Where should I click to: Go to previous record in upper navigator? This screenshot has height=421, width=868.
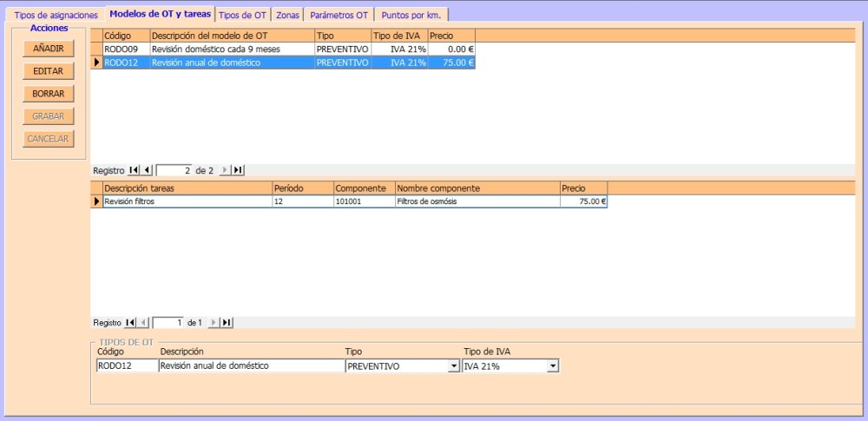pos(146,170)
